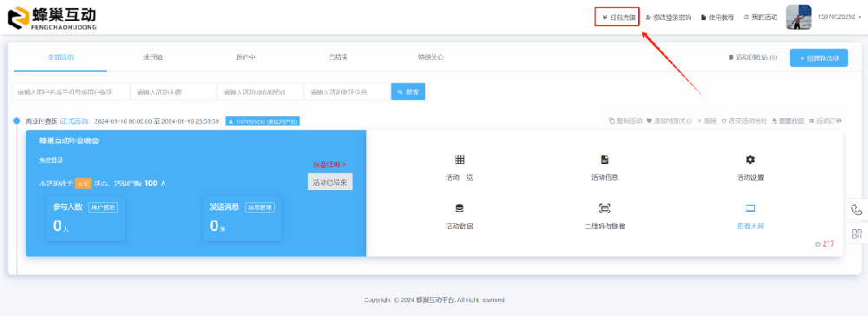Click the gray 活动已结束 button
868x316 pixels.
[x=330, y=182]
